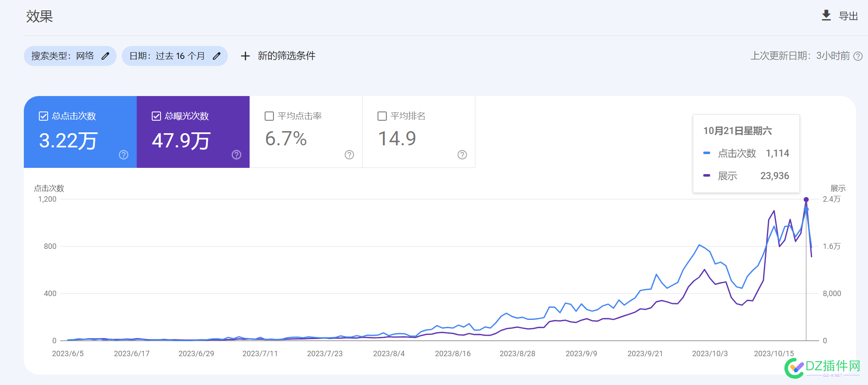Click the purple impressions peak data point
The width and height of the screenshot is (868, 385).
(806, 200)
